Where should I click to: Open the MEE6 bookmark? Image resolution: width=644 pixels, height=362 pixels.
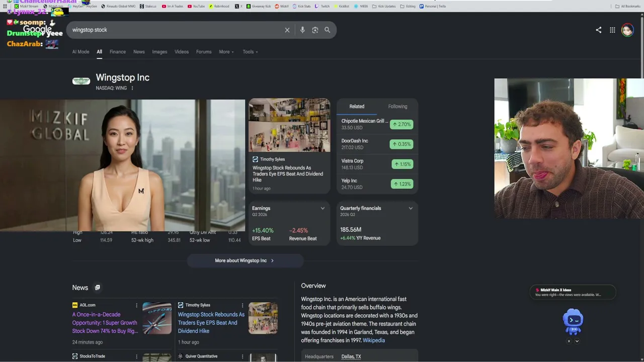pyautogui.click(x=361, y=7)
